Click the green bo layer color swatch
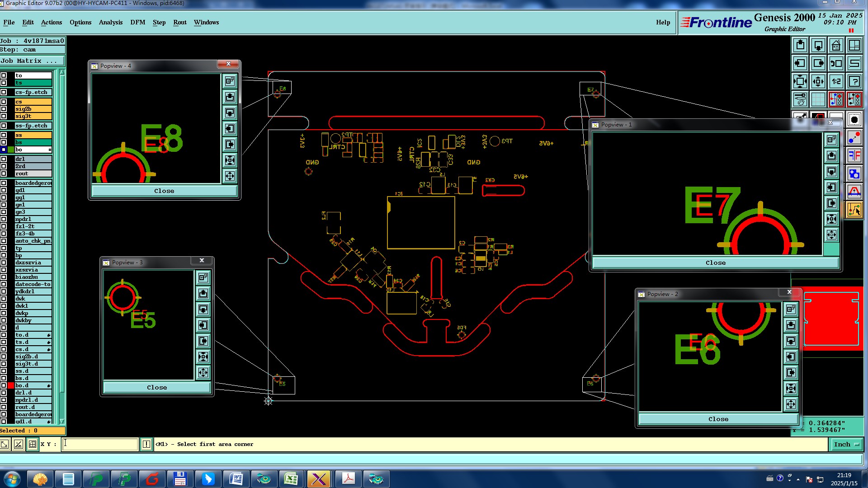Viewport: 868px width, 488px height. point(11,150)
